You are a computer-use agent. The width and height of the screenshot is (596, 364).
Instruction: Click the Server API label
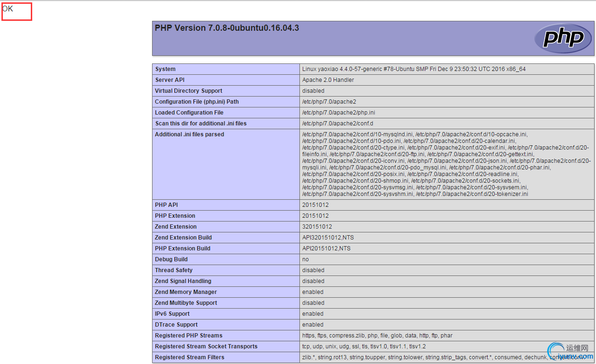click(x=170, y=80)
